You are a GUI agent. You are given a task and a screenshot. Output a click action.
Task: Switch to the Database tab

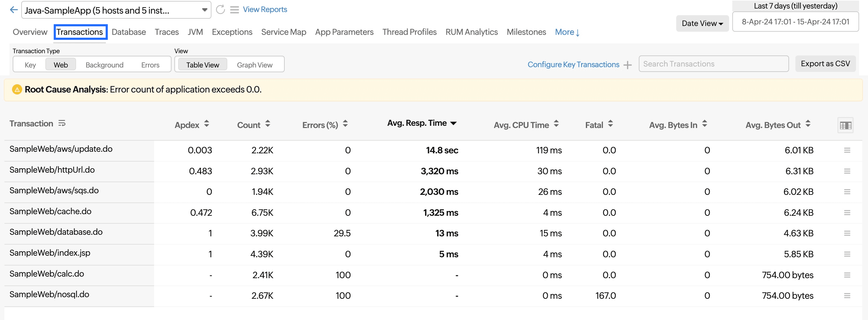pos(129,32)
